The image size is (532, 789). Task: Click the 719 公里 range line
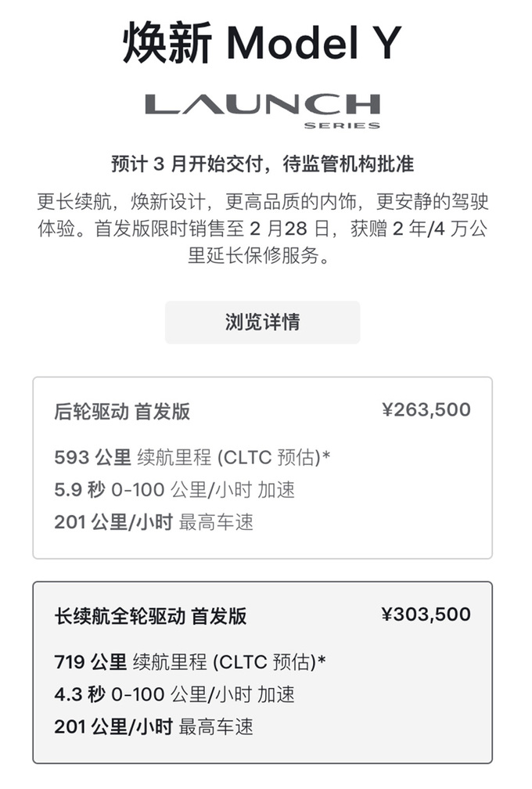pos(190,661)
